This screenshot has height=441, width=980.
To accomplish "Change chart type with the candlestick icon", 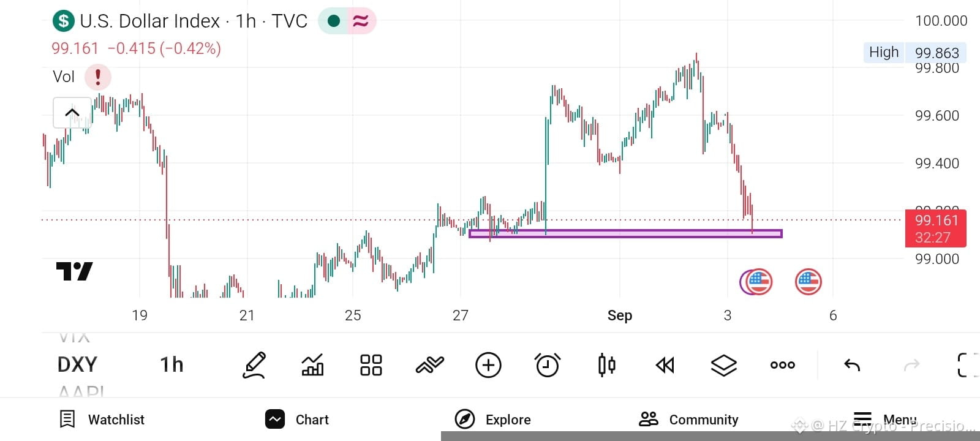I will coord(606,365).
